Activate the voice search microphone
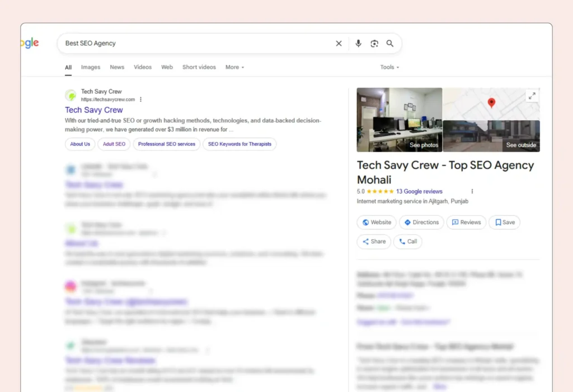573x392 pixels. tap(358, 43)
